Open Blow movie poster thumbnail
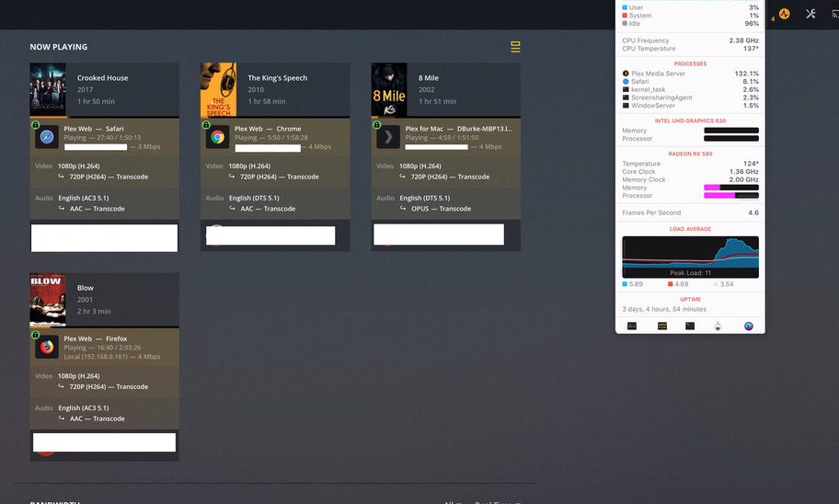Viewport: 839px width, 504px height. coord(48,300)
